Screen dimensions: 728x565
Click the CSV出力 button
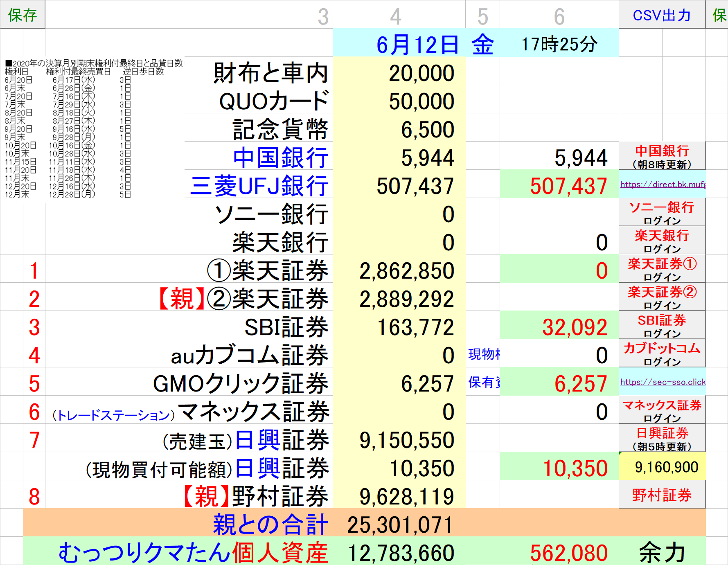point(662,15)
